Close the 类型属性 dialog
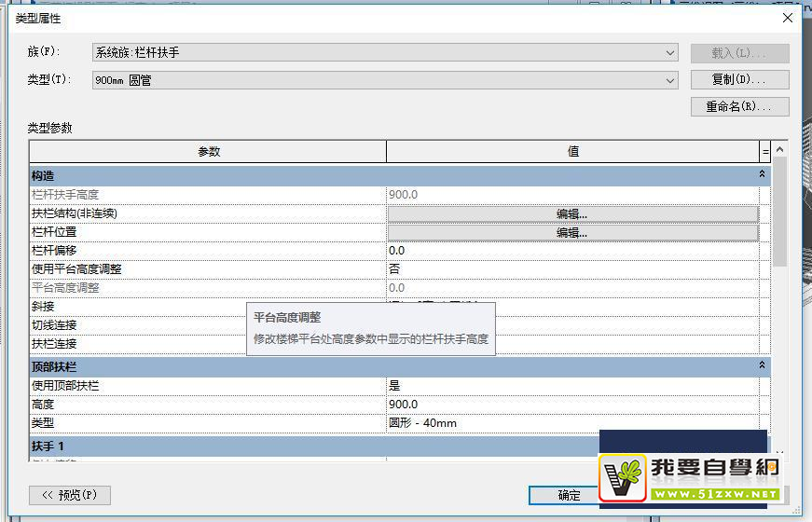The height and width of the screenshot is (522, 812). point(788,18)
